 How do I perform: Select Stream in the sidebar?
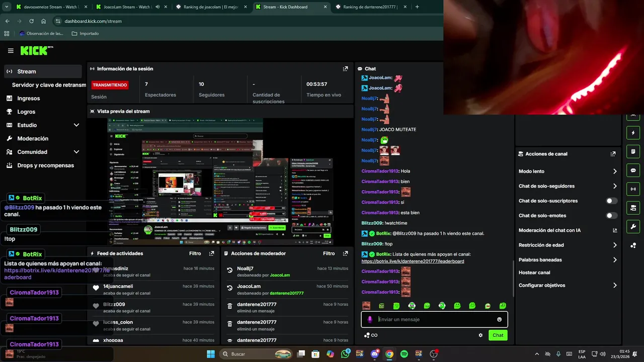coord(43,71)
